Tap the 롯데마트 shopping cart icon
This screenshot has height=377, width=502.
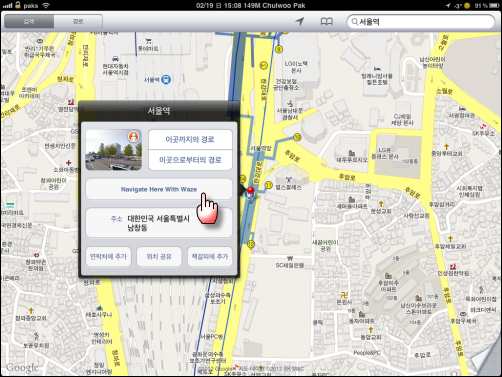pos(149,41)
